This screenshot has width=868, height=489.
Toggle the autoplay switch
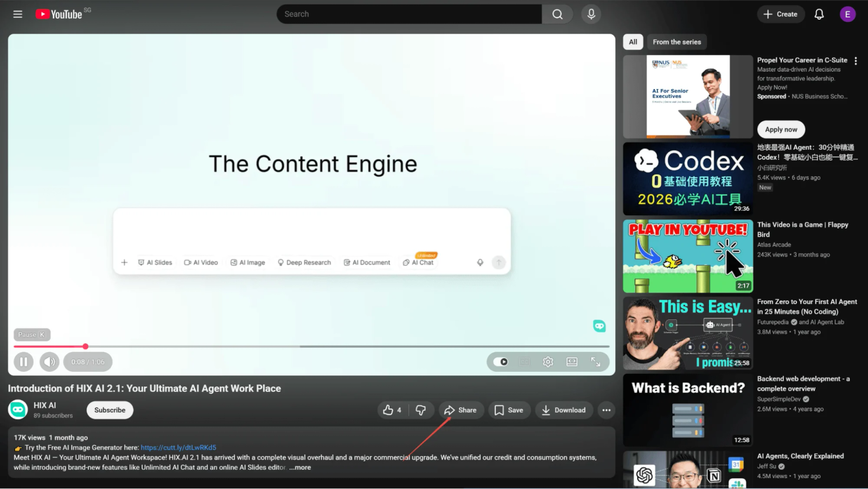(501, 362)
